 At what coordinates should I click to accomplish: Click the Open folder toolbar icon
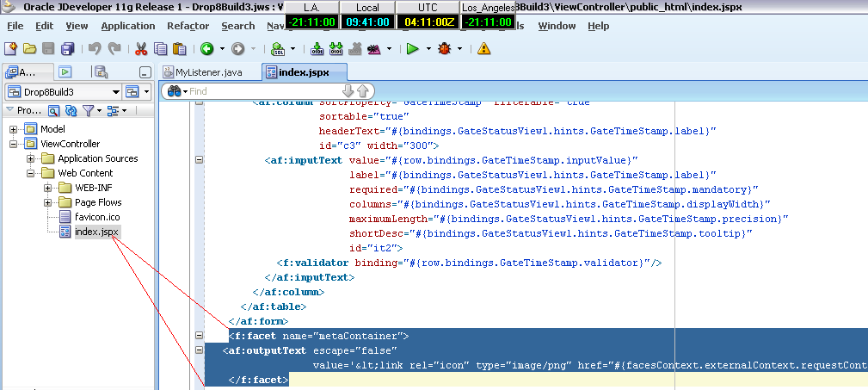click(x=30, y=48)
